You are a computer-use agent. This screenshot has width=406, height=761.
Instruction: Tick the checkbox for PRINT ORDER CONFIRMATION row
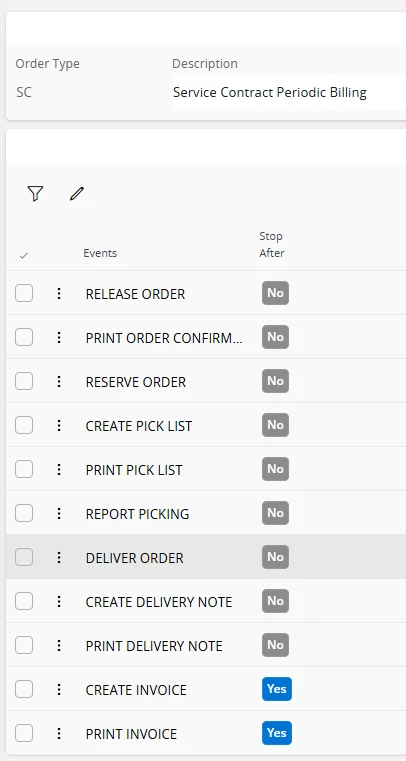click(x=24, y=337)
